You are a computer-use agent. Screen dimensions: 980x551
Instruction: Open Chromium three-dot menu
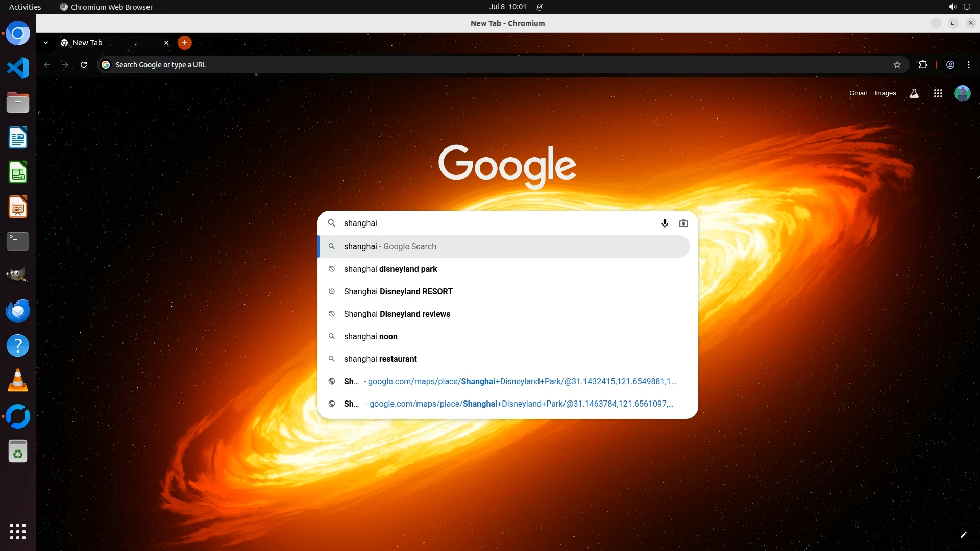coord(969,65)
